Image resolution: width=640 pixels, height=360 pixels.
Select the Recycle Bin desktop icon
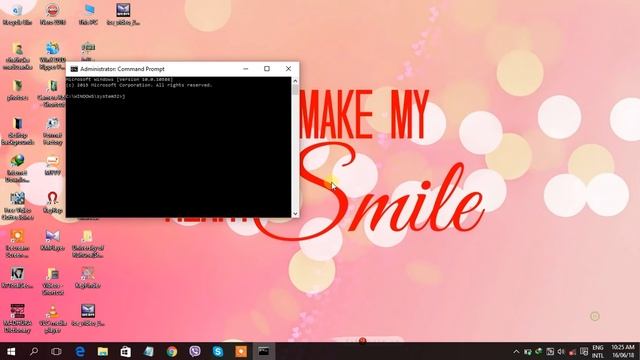tap(17, 14)
